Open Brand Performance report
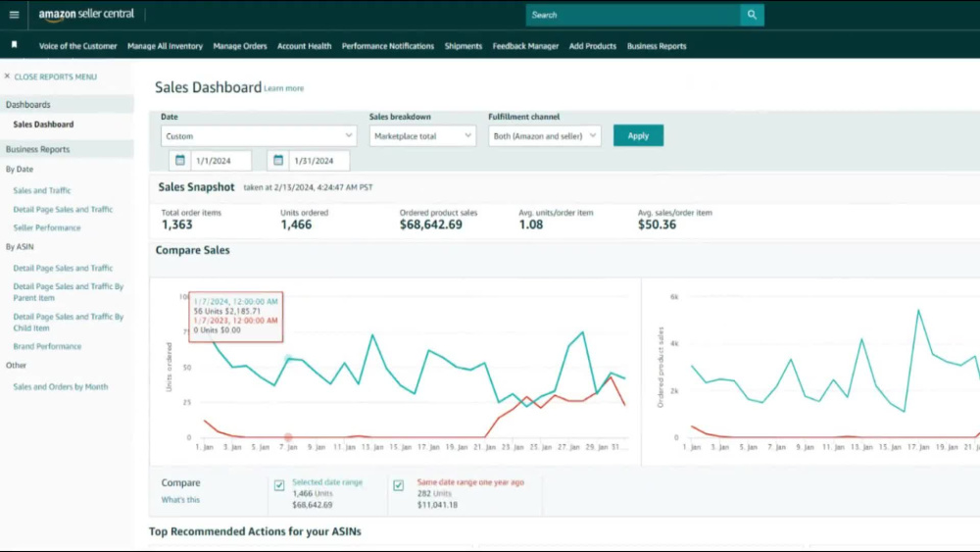The width and height of the screenshot is (980, 552). pos(47,346)
